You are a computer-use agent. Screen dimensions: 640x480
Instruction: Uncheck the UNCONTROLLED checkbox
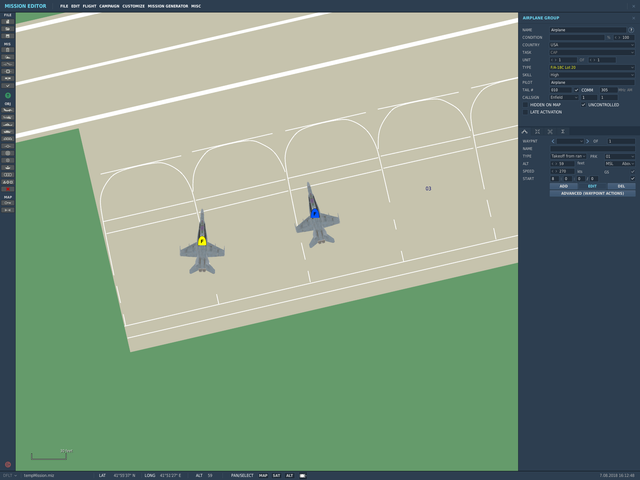click(584, 105)
